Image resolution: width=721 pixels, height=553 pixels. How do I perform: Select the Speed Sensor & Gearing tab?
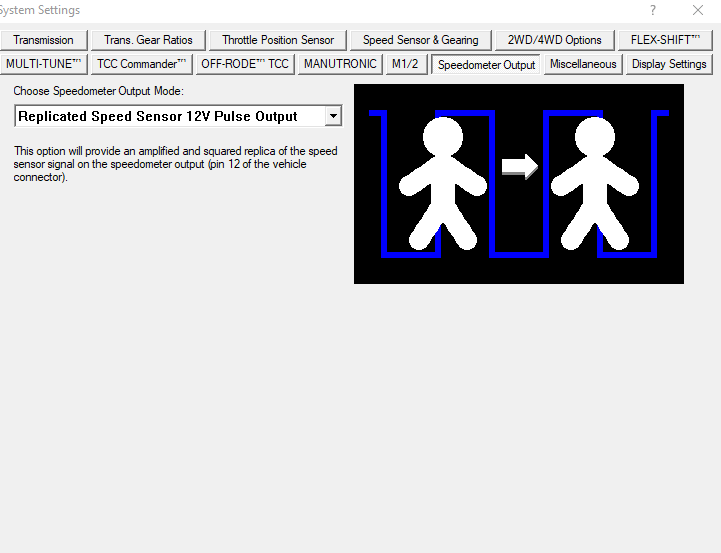tap(420, 40)
